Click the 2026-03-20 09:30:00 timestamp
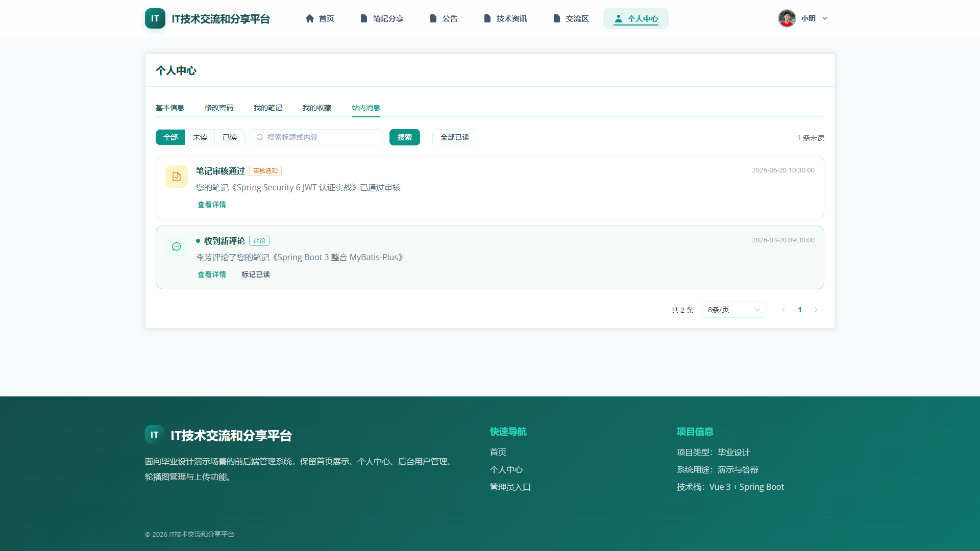Image resolution: width=980 pixels, height=551 pixels. point(783,240)
